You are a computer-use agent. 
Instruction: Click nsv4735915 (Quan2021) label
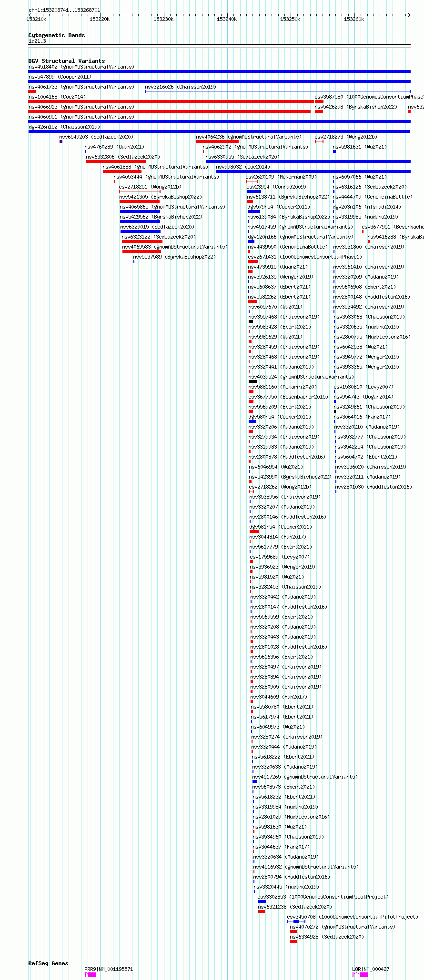point(278,267)
